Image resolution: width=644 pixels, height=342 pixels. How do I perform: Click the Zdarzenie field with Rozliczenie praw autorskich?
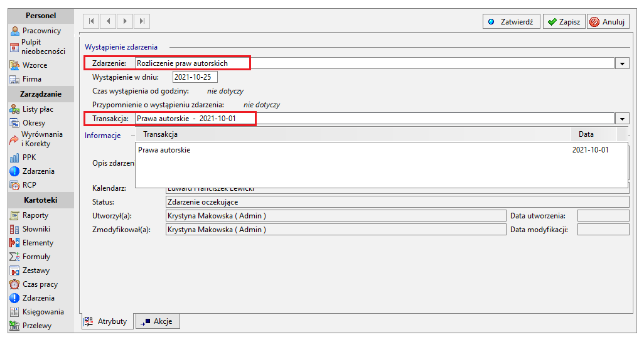[375, 63]
